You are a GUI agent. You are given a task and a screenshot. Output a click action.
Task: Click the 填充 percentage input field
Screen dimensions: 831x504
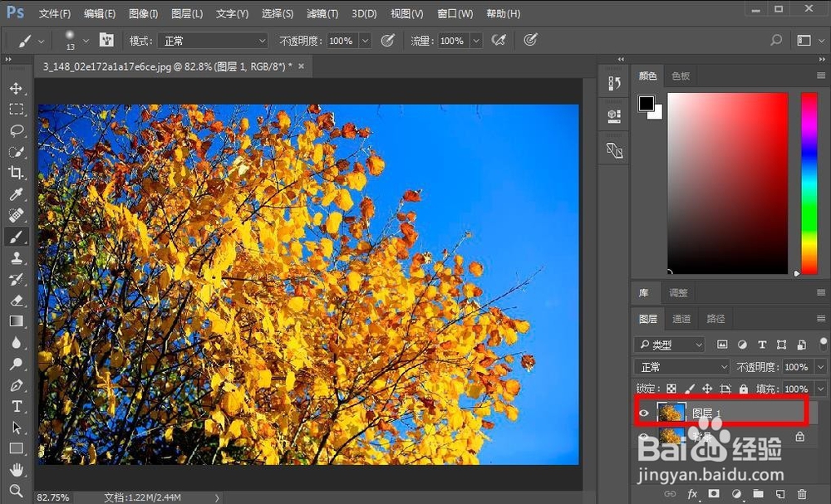(797, 389)
